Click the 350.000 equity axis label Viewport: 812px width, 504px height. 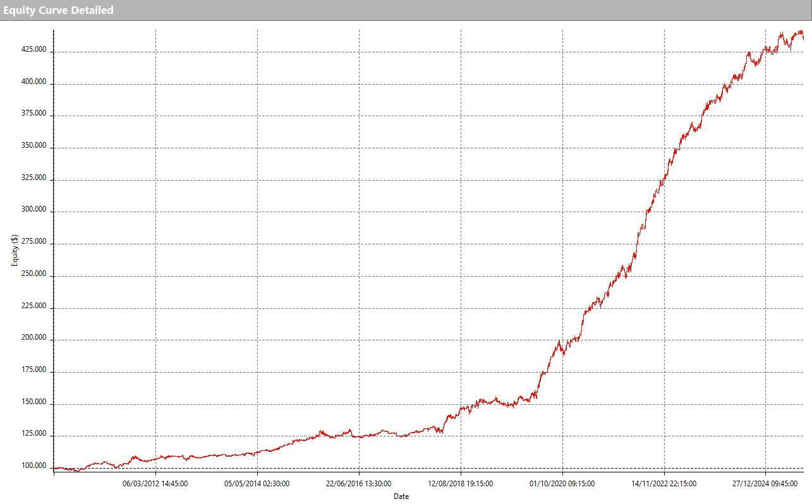click(34, 146)
